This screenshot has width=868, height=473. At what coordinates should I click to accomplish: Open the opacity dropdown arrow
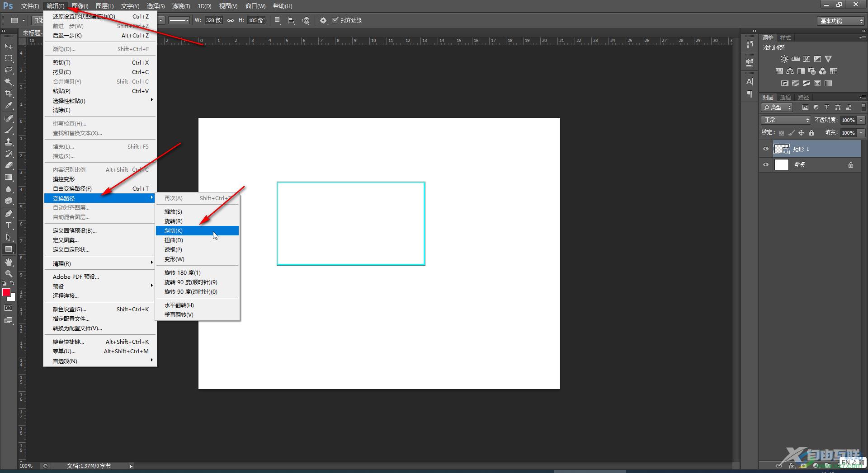point(861,120)
